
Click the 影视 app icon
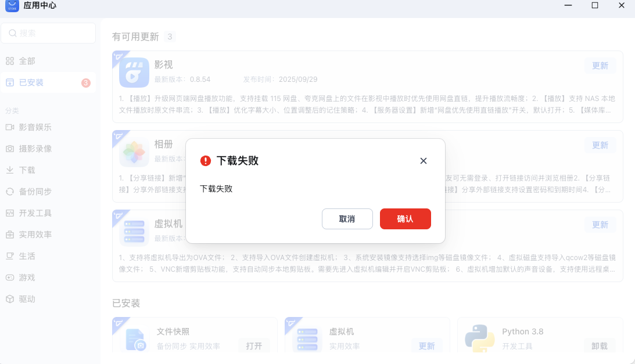point(134,73)
